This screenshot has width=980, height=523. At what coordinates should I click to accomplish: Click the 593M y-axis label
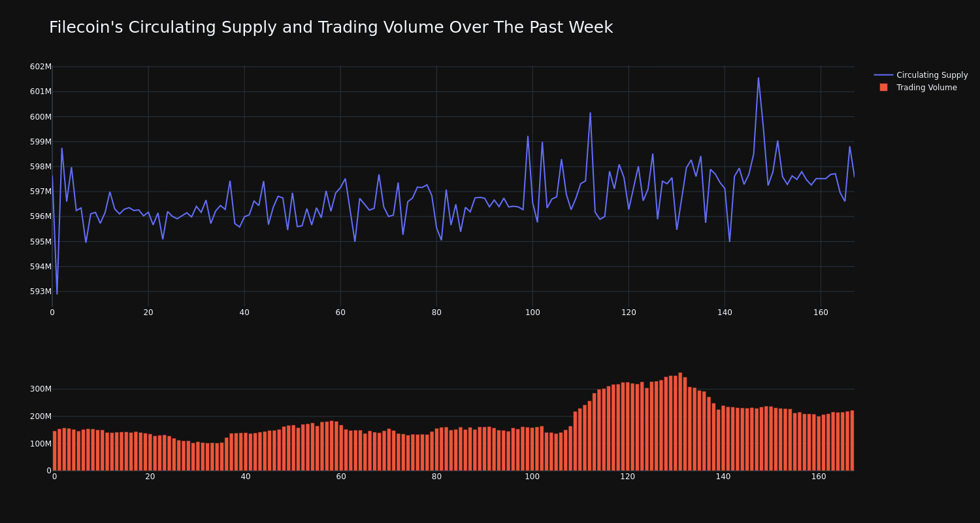[40, 292]
